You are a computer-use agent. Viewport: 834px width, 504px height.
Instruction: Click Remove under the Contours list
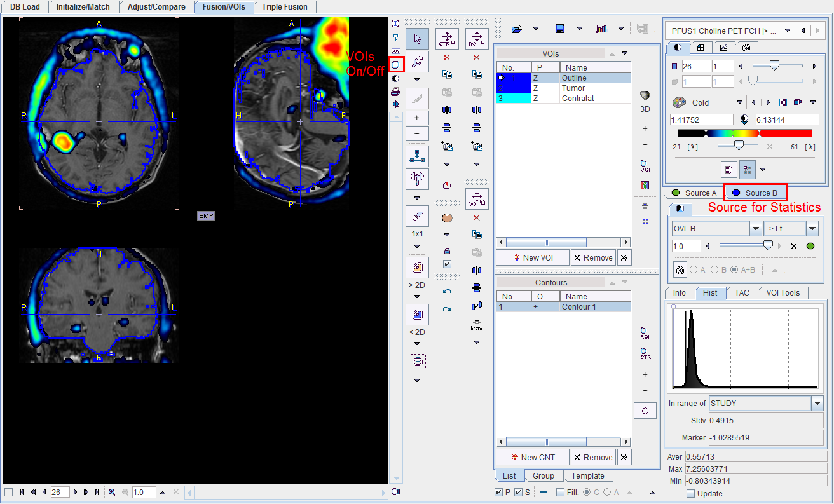point(593,457)
